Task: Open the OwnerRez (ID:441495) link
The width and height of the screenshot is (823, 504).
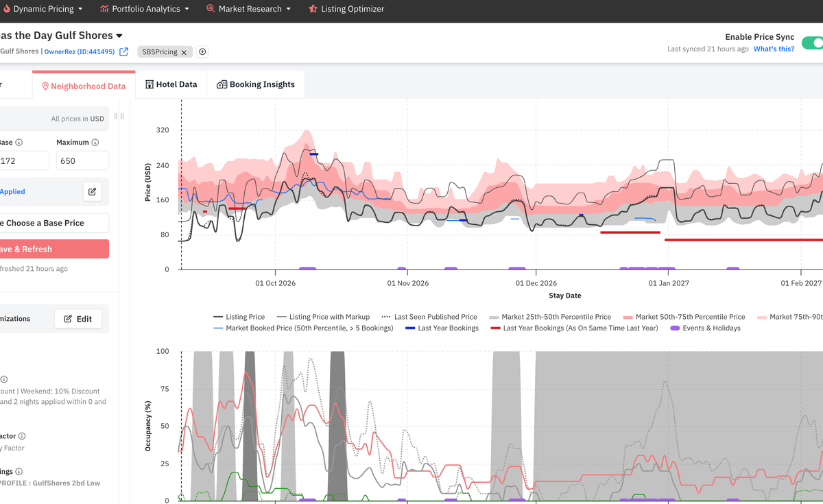Action: [x=80, y=52]
